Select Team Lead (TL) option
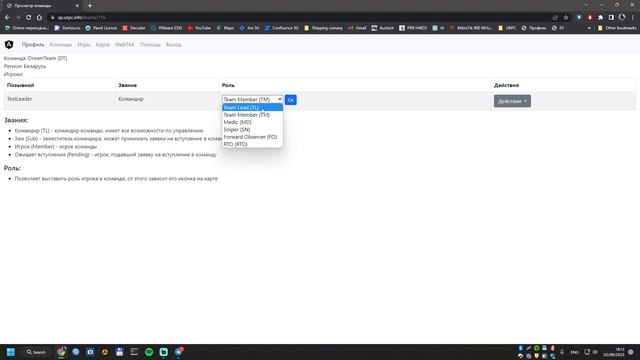This screenshot has height=360, width=640. point(252,107)
